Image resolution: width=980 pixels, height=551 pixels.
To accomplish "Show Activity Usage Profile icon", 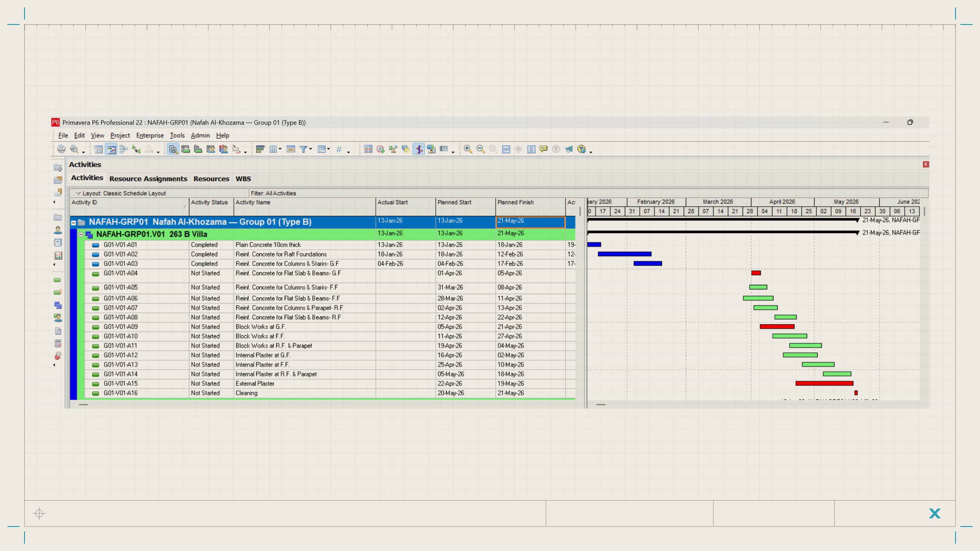I will tap(198, 149).
